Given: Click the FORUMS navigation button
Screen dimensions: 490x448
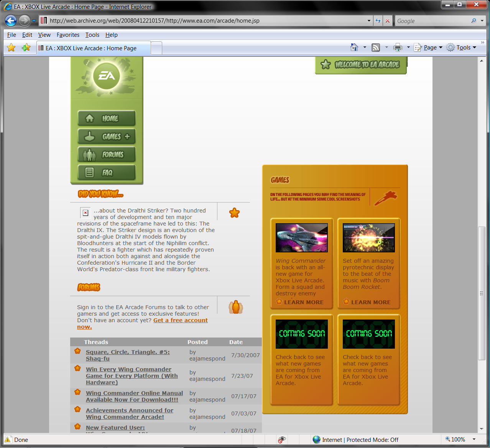Looking at the screenshot, I should tap(107, 155).
